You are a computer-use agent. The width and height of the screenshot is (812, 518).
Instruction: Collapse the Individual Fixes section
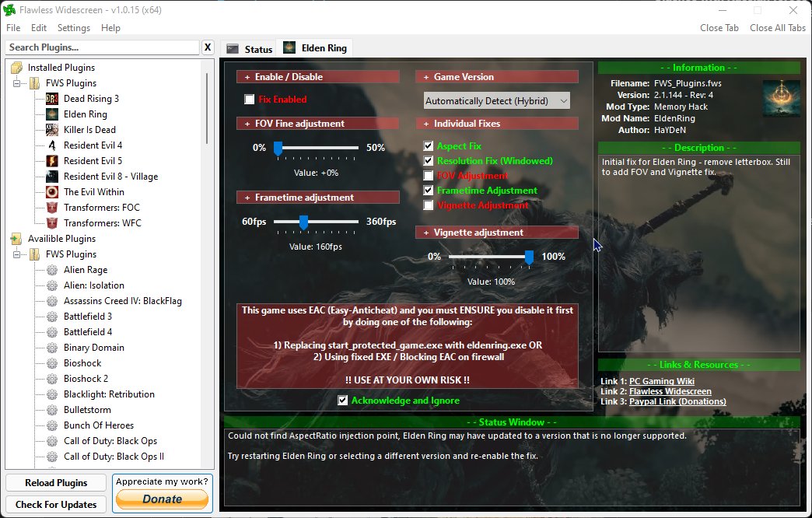(x=497, y=124)
